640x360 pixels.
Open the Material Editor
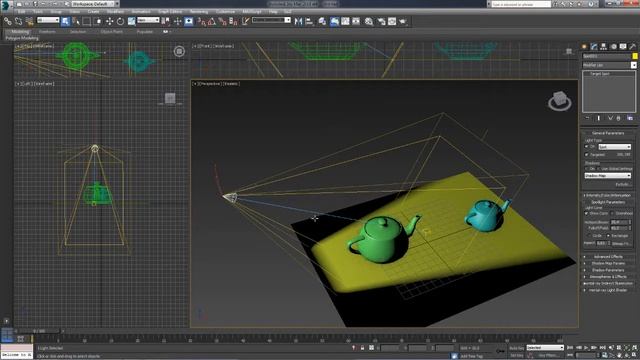(369, 21)
